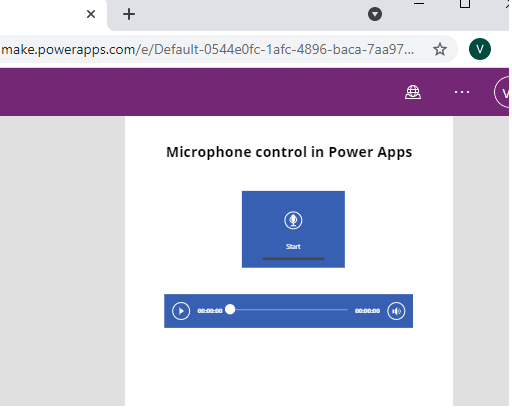Close the current browser tab
The height and width of the screenshot is (408, 512).
[x=91, y=14]
